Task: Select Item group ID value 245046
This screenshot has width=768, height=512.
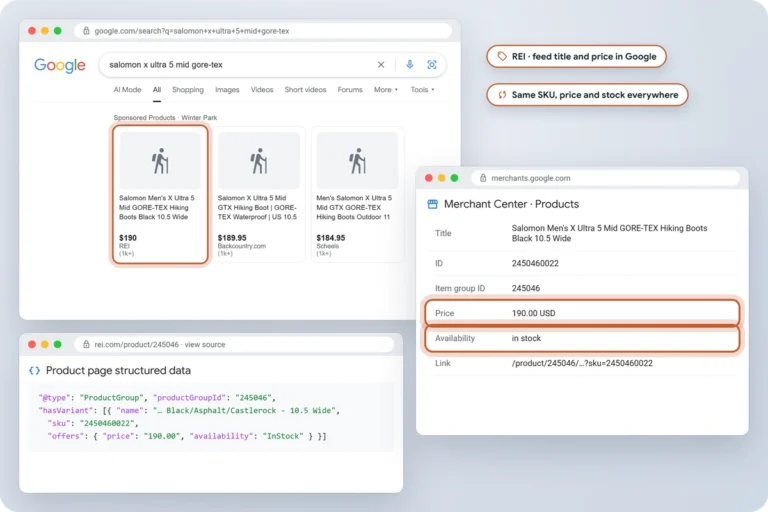Action: [x=526, y=288]
